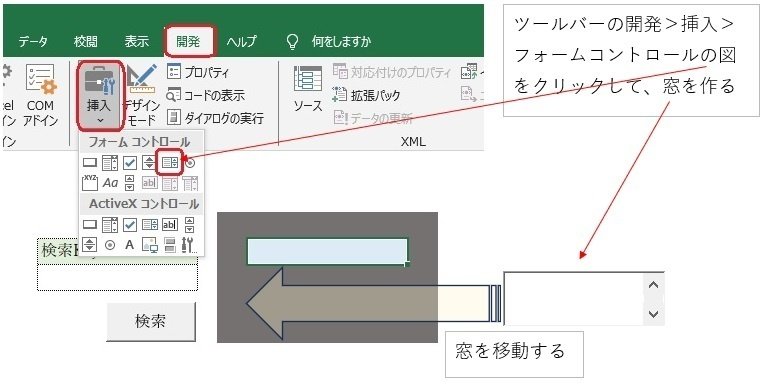Click 対応付けのプロパティ in XML group
Screen dimensions: 765x390
[392, 72]
